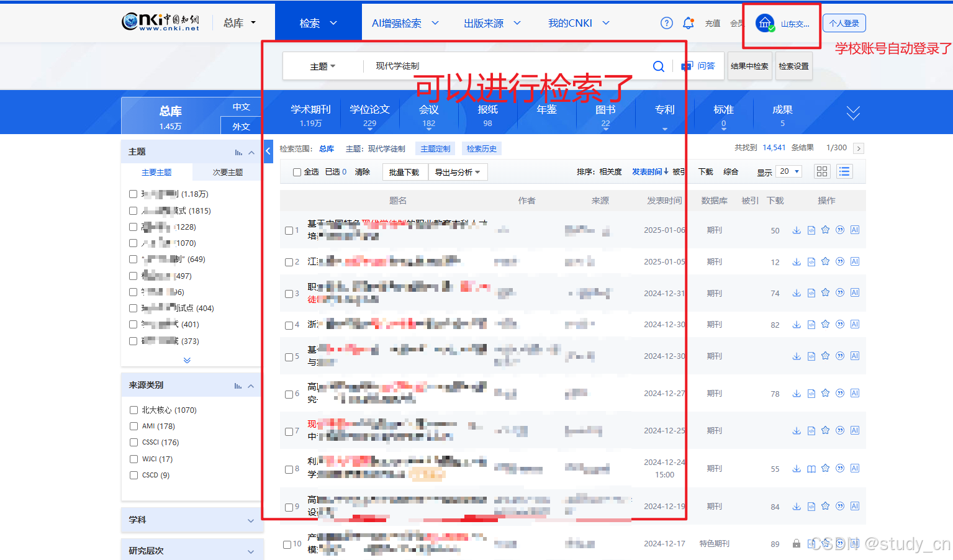The height and width of the screenshot is (560, 953).
Task: Open the help question-mark icon
Action: 666,23
